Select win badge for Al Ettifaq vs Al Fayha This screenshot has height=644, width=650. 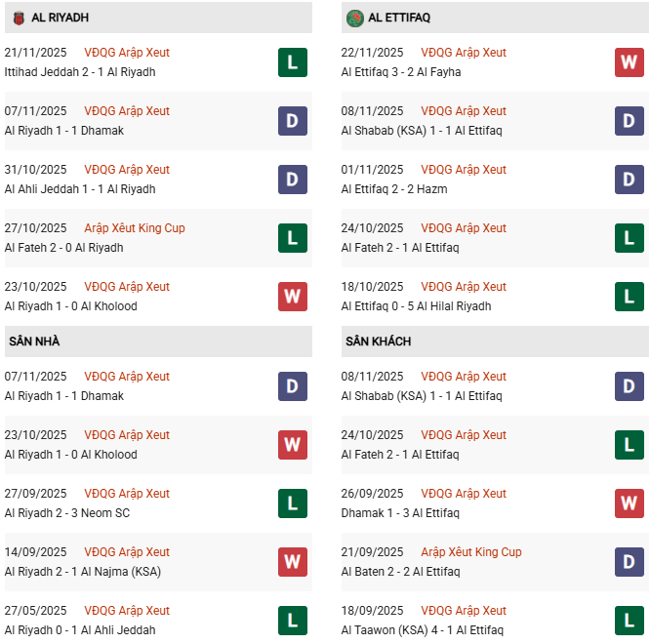(629, 62)
